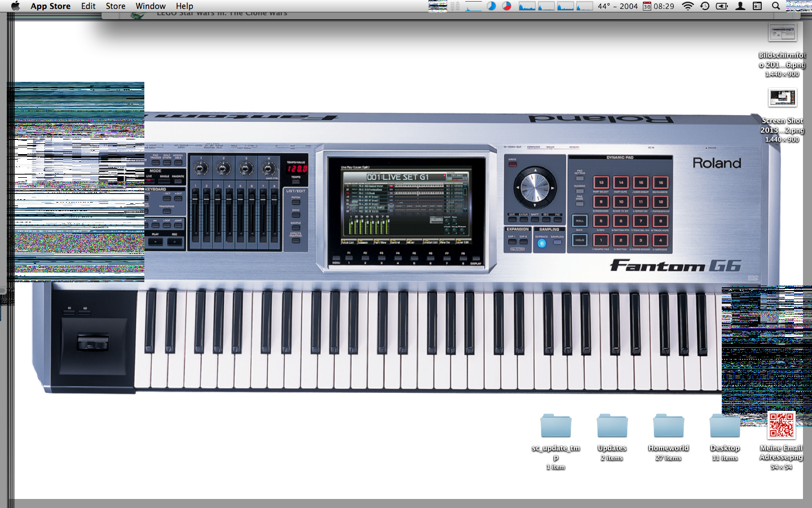Click the network activity graph in menu bar
The height and width of the screenshot is (508, 812).
tap(474, 6)
